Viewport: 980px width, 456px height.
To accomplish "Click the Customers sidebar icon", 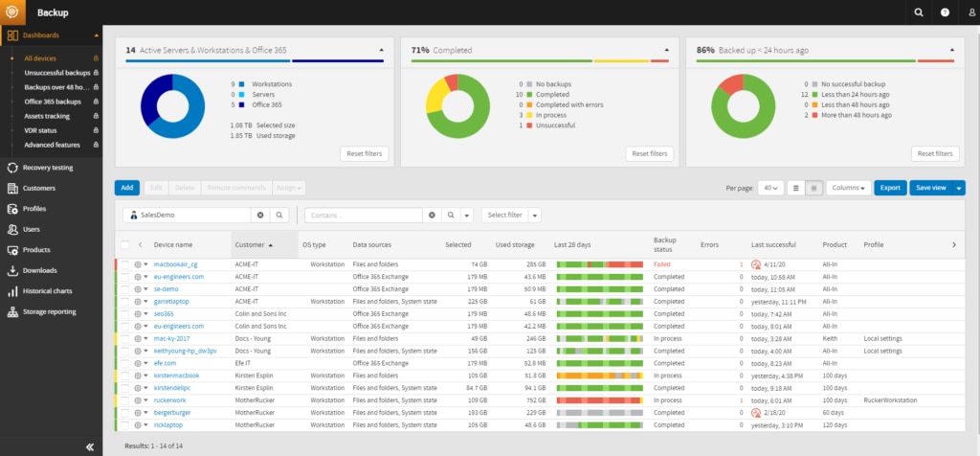I will [11, 189].
